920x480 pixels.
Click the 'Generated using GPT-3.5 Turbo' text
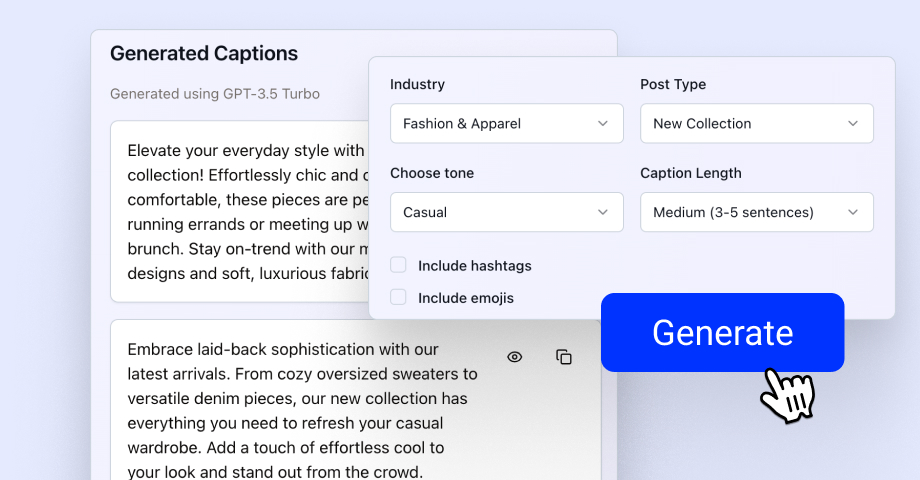click(215, 94)
